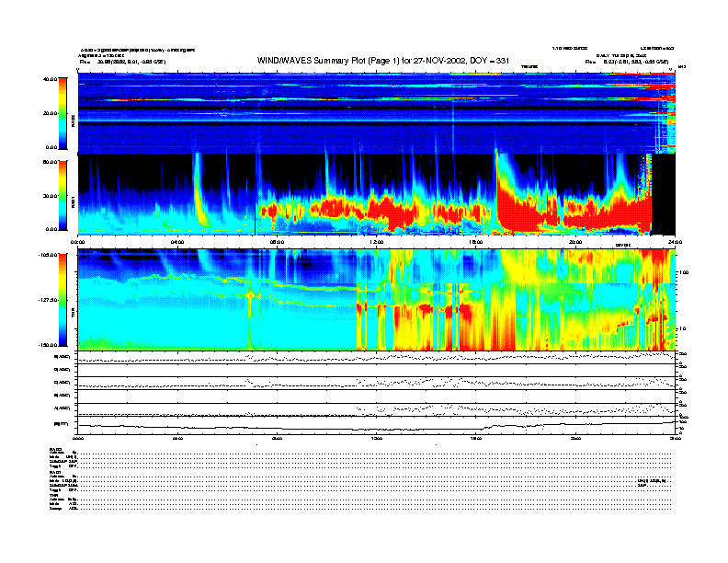
Task: Click the WIND/WAVES Summary Plot title
Action: pos(385,60)
